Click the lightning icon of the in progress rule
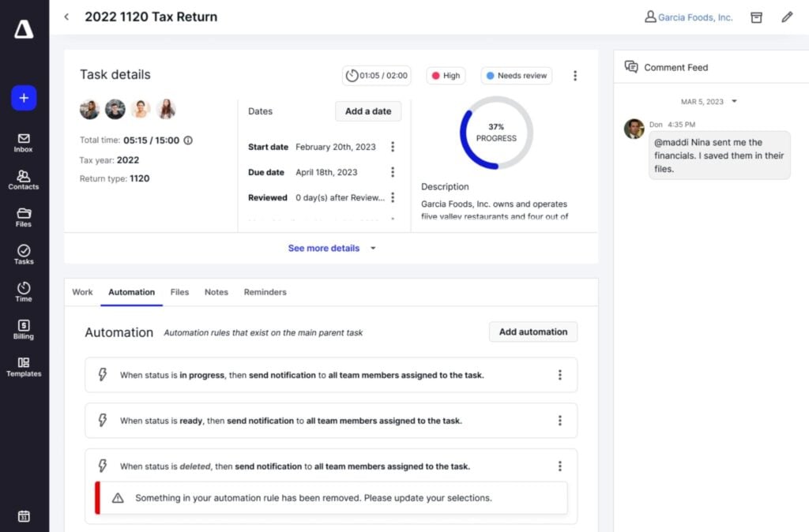Image resolution: width=809 pixels, height=532 pixels. (x=103, y=375)
